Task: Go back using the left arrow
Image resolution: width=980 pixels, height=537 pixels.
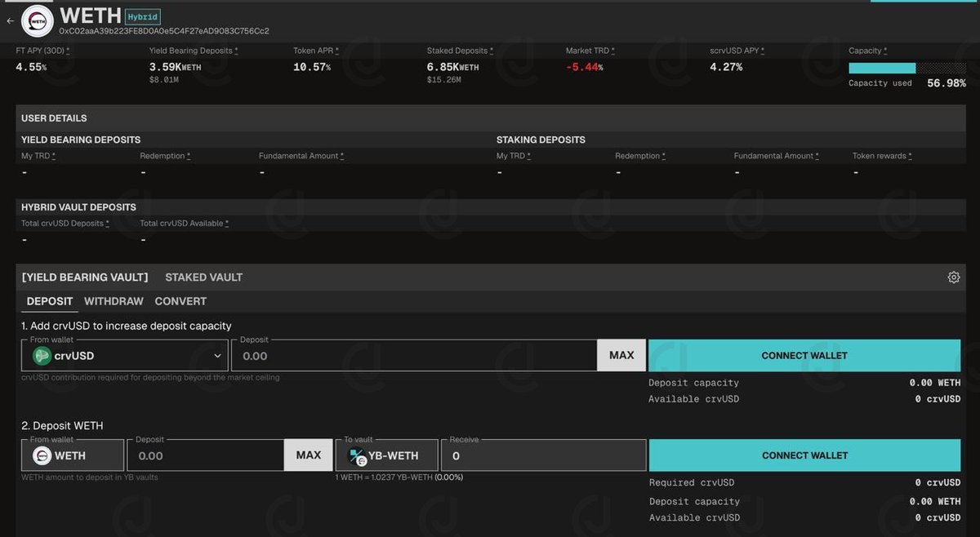Action: tap(10, 21)
